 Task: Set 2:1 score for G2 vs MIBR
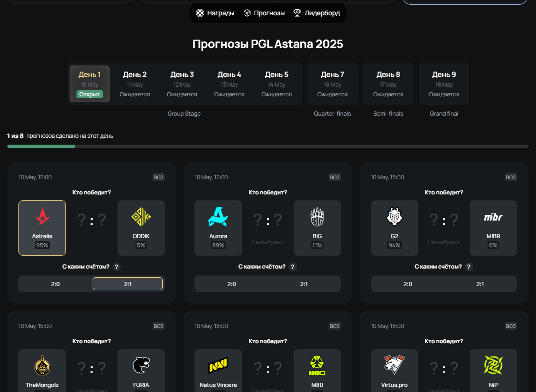click(x=480, y=284)
